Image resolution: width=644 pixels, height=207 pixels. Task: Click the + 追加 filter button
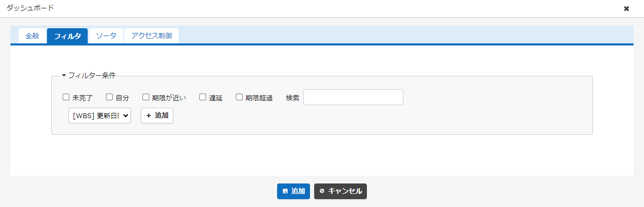157,116
